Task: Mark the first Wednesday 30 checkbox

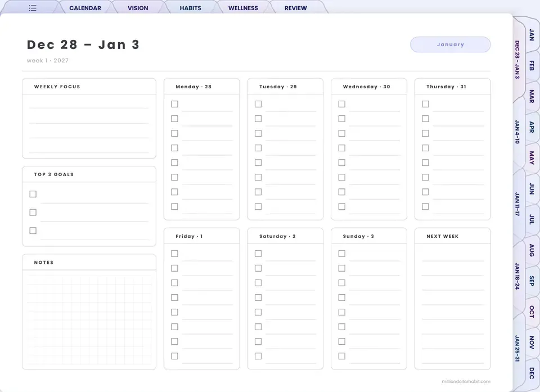Action: click(341, 104)
